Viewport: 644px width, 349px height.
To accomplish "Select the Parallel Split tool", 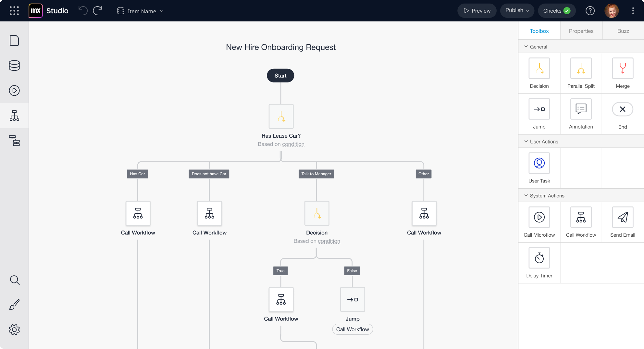I will click(x=581, y=73).
